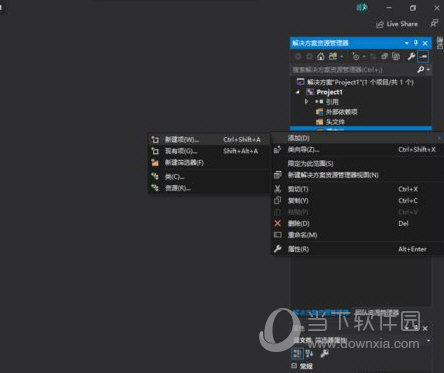The width and height of the screenshot is (444, 373).
Task: Select the 头文件 folder
Action: coord(330,122)
